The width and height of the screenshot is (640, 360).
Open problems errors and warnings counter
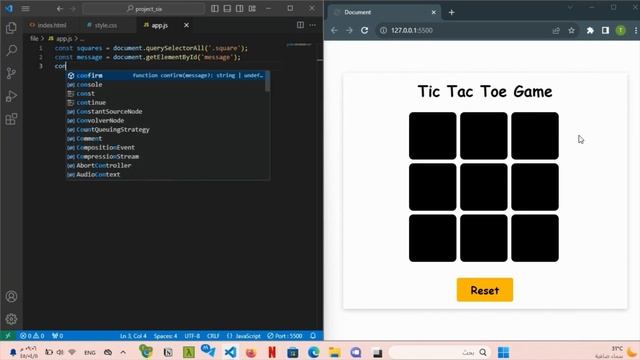click(x=32, y=336)
